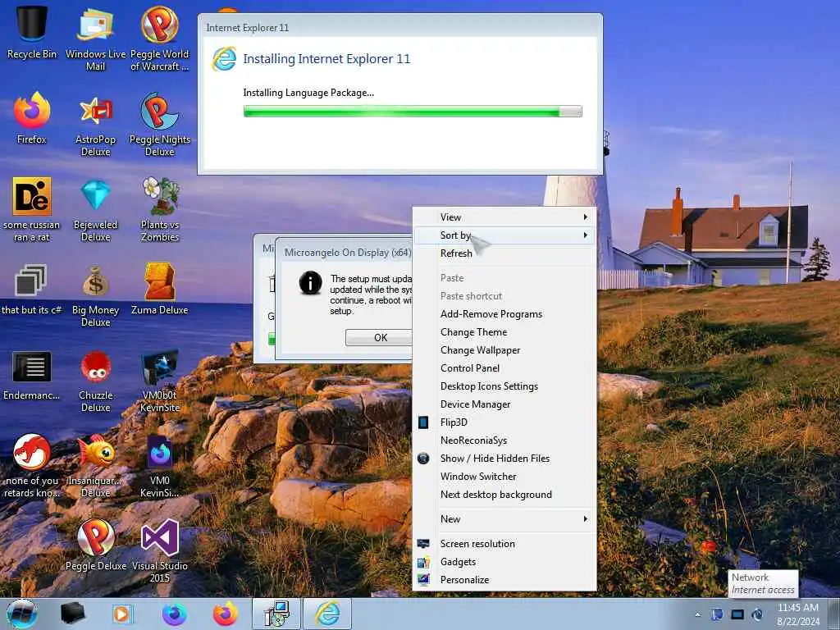Choose NeoReconiaSys menu entry

click(504, 441)
